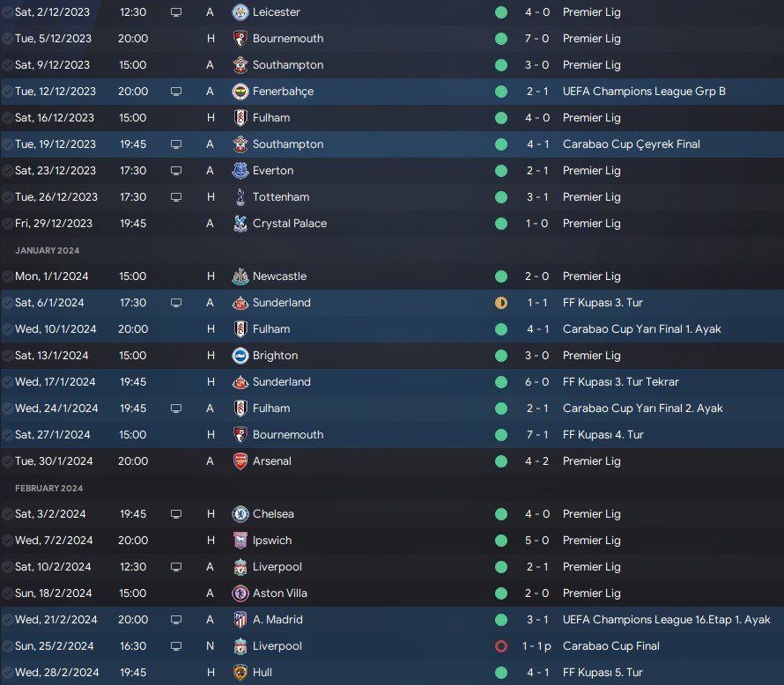The image size is (784, 685).
Task: Click the Newcastle club crest
Action: click(240, 276)
